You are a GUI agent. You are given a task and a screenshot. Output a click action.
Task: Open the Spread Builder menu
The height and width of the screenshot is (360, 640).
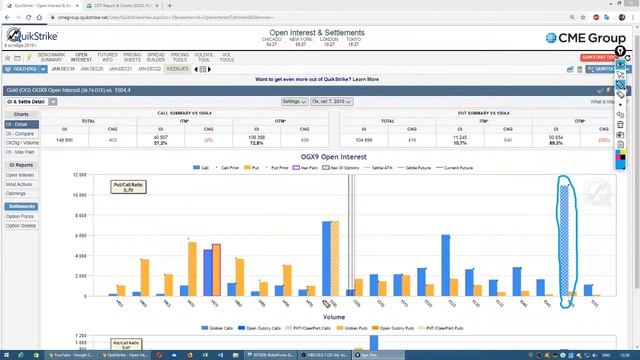point(156,58)
